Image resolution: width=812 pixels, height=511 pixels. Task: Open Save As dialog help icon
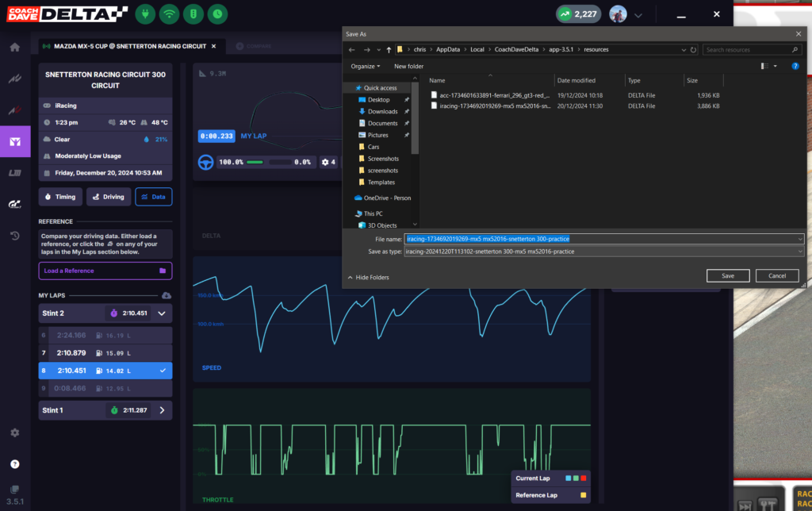795,67
